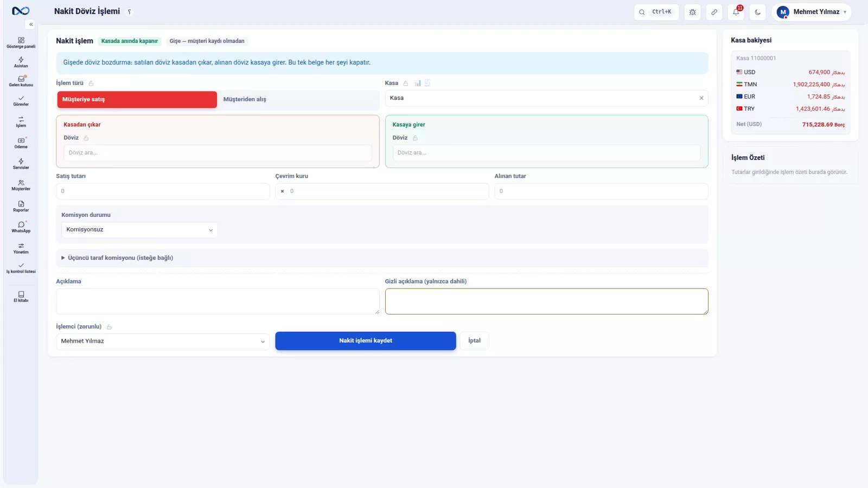The image size is (868, 488).
Task: Toggle the lock beside Döviz in Kasaya girer
Action: pyautogui.click(x=415, y=138)
